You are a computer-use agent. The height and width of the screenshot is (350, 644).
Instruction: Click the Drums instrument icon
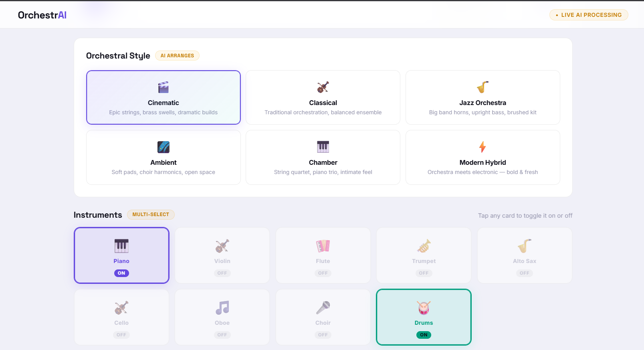coord(424,308)
